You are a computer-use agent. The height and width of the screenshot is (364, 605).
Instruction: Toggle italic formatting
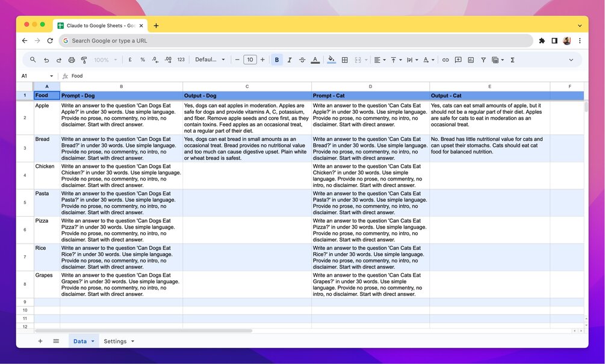[290, 60]
